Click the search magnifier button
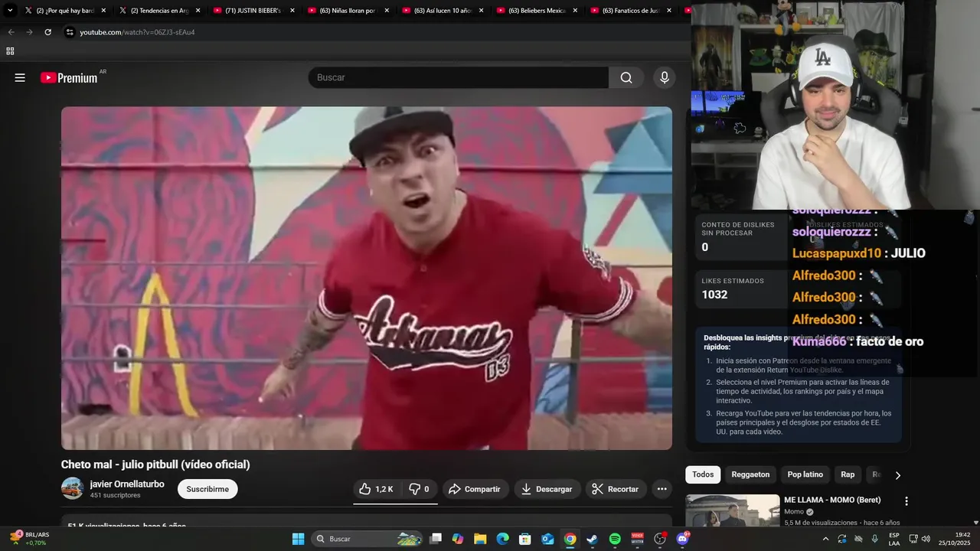 [x=626, y=77]
